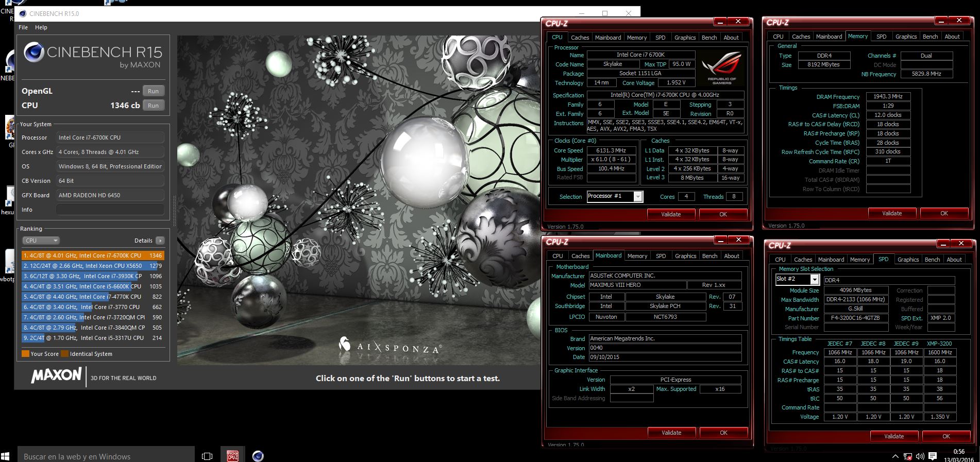This screenshot has width=980, height=462.
Task: Click the Info field in Your System
Action: tap(110, 210)
